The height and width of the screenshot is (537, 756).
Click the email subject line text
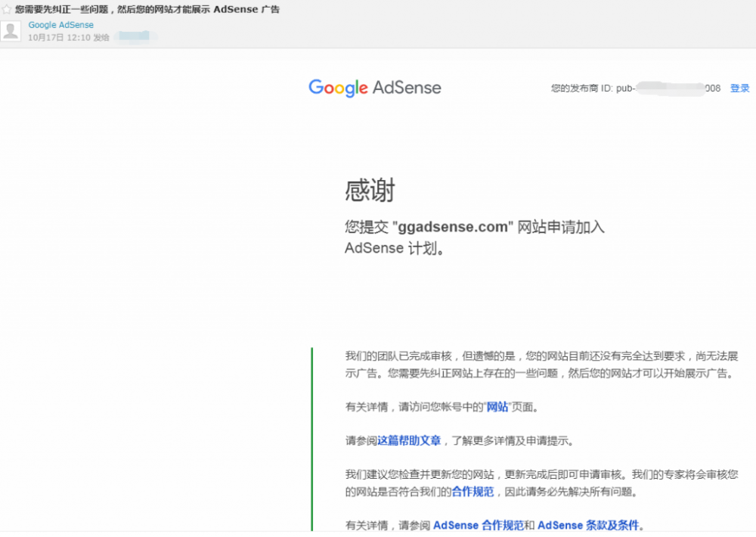click(147, 9)
